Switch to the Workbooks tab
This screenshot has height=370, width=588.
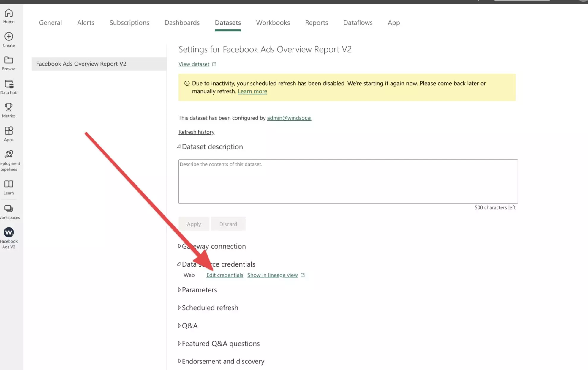click(273, 23)
